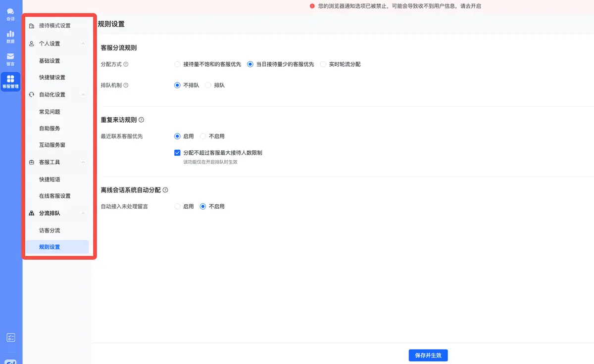Click the 个人设置 person icon
Image resolution: width=594 pixels, height=364 pixels.
(32, 44)
